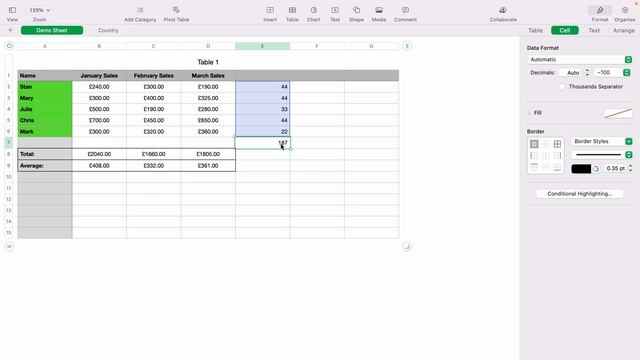This screenshot has width=640, height=360.
Task: Click the add-row handle at table bottom left
Action: point(9,247)
